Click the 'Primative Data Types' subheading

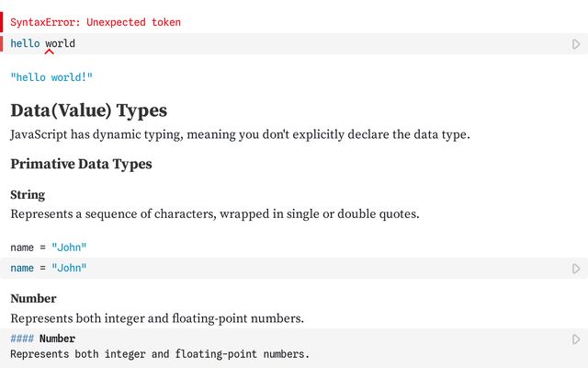pyautogui.click(x=81, y=165)
